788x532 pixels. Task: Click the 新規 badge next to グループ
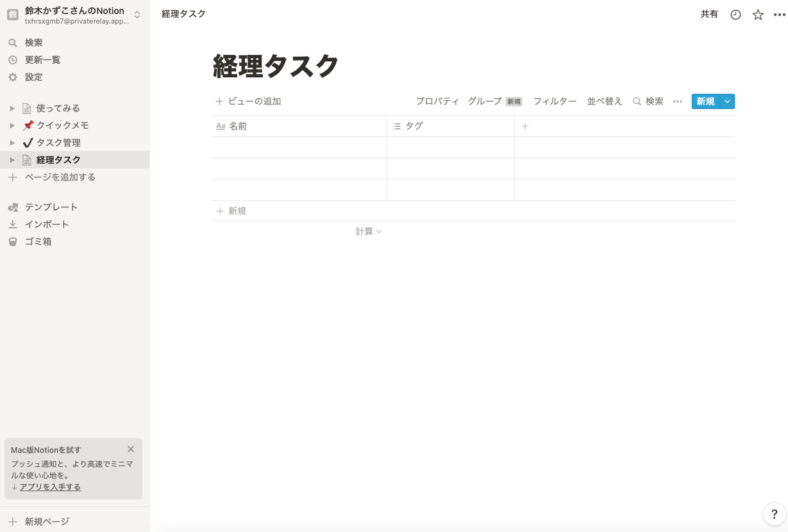(514, 102)
